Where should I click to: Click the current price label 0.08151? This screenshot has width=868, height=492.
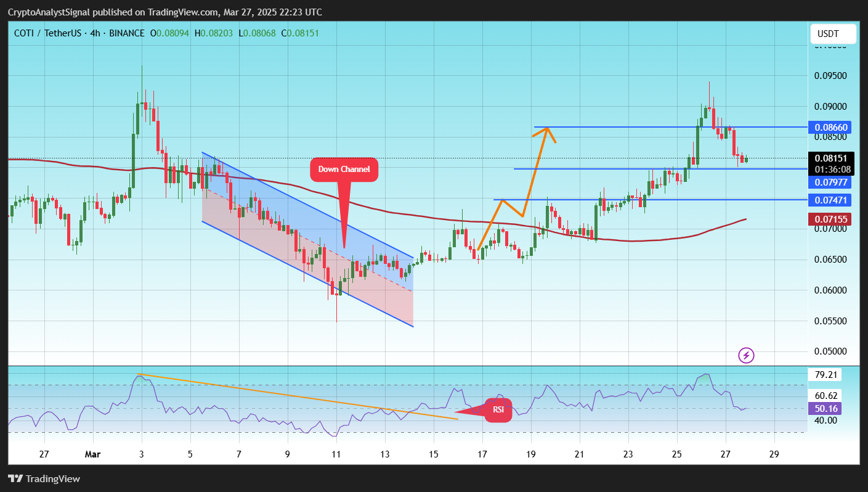click(x=832, y=158)
